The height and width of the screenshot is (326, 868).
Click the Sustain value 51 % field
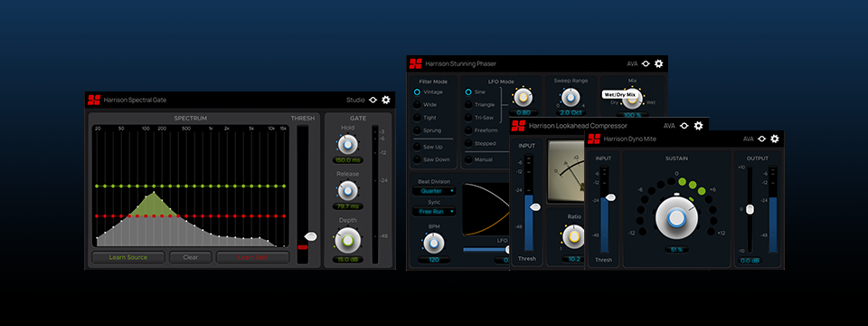click(676, 250)
